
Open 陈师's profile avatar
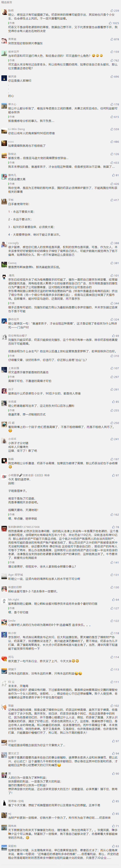point(4,12)
